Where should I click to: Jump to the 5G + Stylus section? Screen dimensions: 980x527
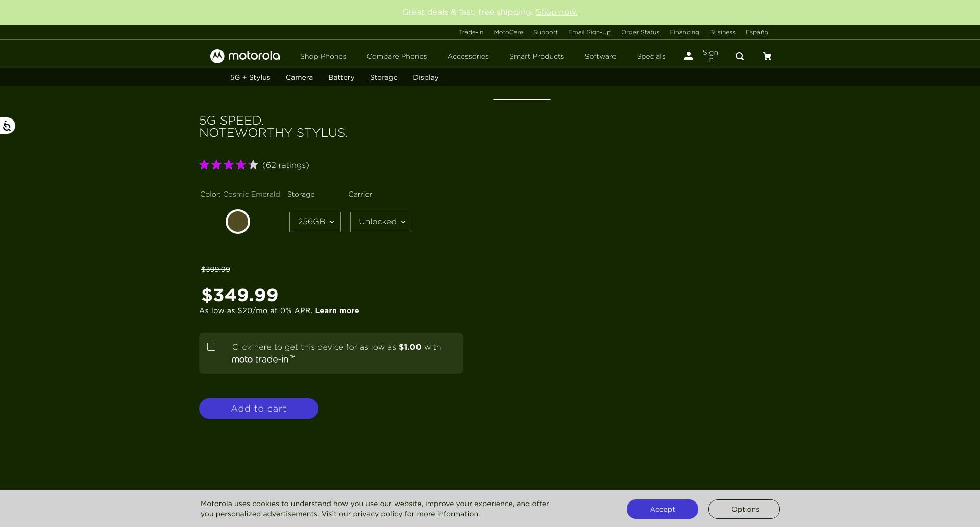250,77
